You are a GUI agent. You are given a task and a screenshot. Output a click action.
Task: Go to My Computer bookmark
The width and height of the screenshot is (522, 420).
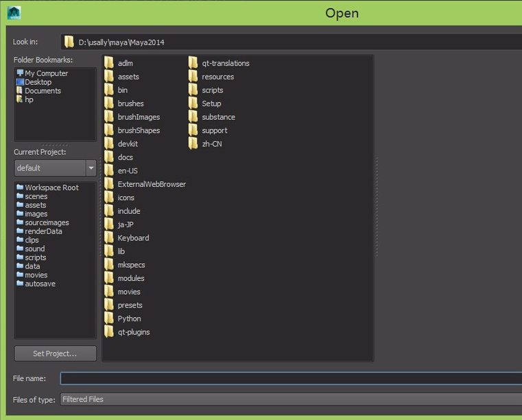[43, 73]
